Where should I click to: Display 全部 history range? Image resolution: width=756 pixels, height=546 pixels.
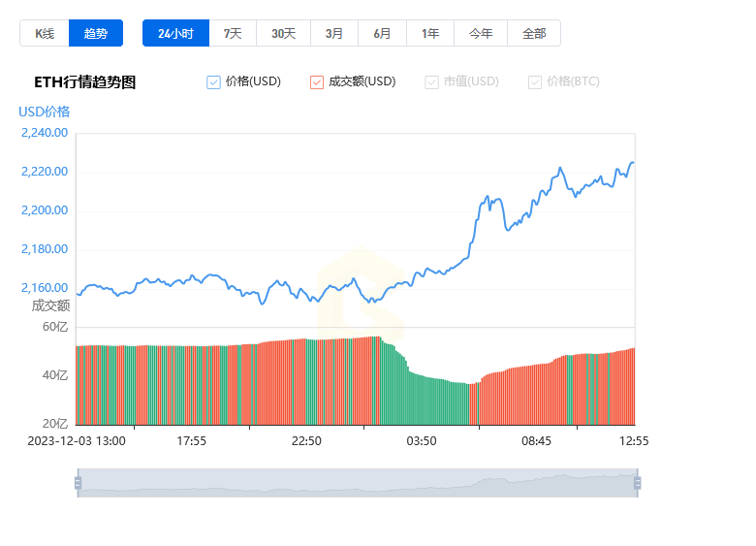(534, 33)
